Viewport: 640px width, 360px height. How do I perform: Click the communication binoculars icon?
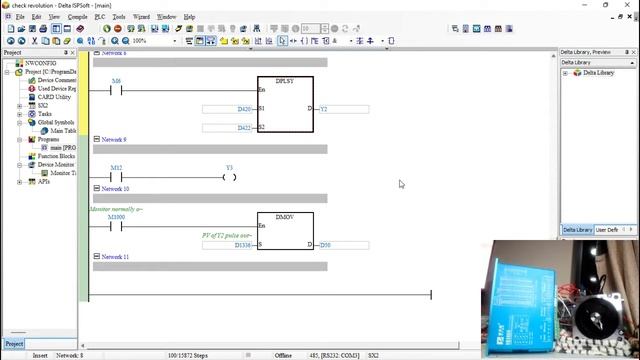pyautogui.click(x=257, y=29)
